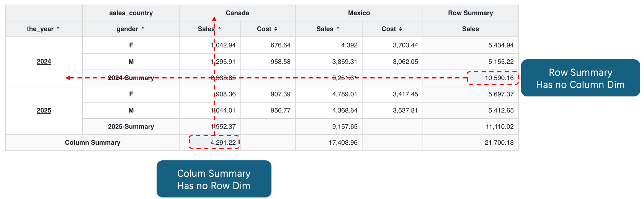Screen dimensions: 644x199
Task: Toggle sort icon on Mexico Cost column
Action: [400, 29]
